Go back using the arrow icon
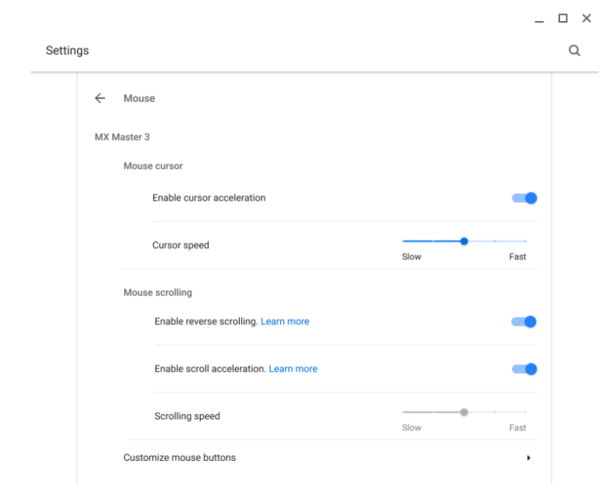This screenshot has width=600, height=494. pos(99,98)
